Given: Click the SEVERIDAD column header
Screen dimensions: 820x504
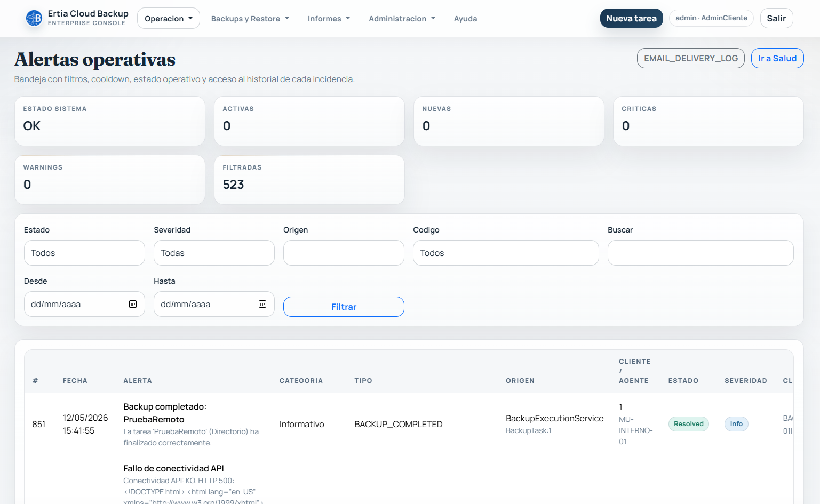Looking at the screenshot, I should [x=746, y=381].
